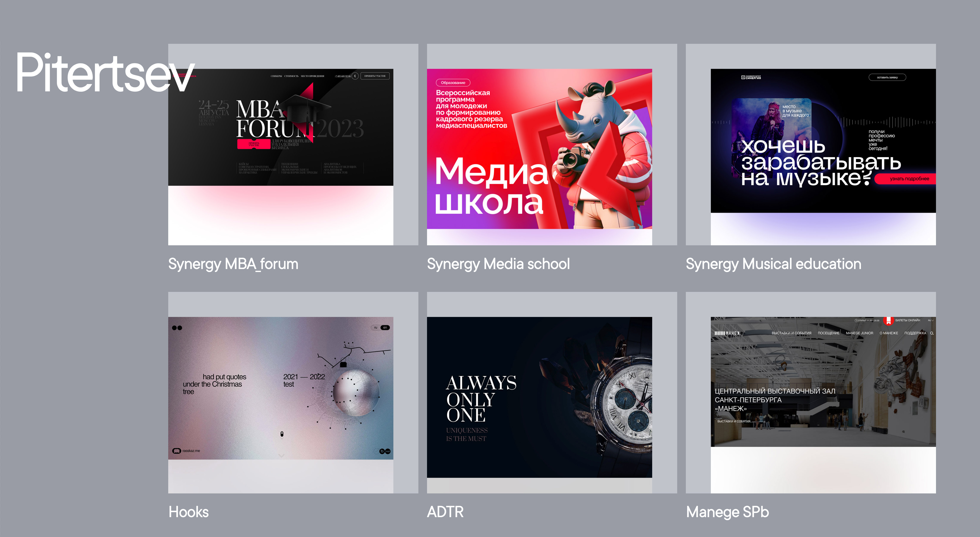Select МЕСТО ПРОВЕДЕНИЯ in MBA forum navigation
Screen dimensions: 980x537
click(312, 76)
